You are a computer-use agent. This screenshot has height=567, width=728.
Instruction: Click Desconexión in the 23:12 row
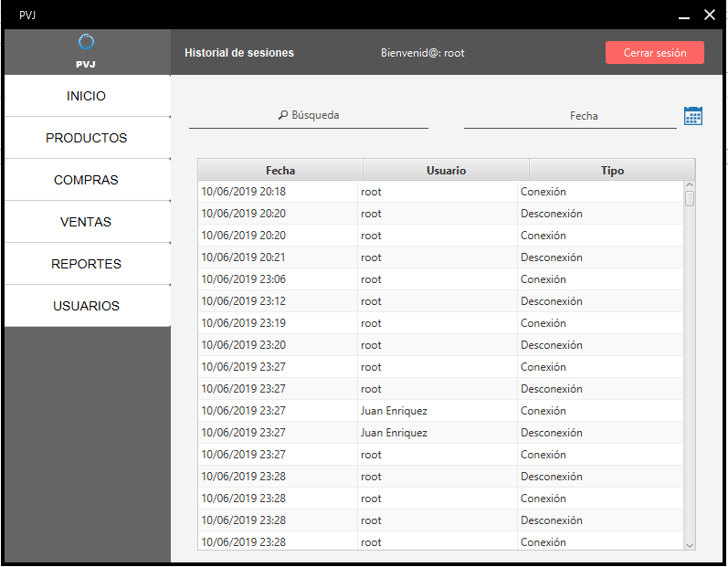coord(552,301)
